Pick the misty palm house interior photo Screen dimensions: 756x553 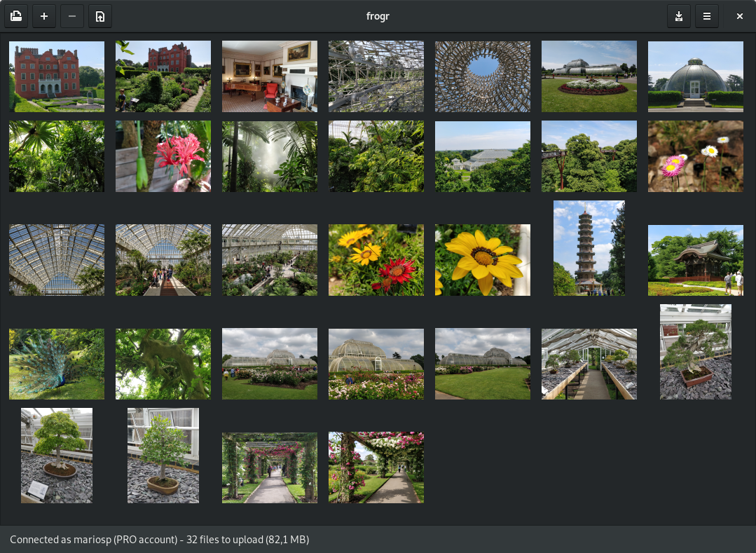point(270,156)
